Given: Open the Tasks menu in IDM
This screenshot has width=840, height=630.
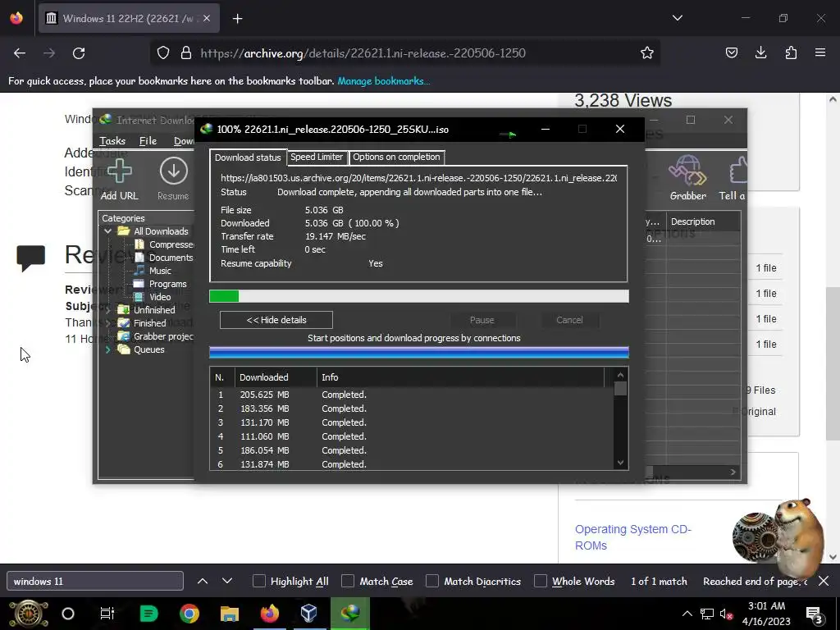Looking at the screenshot, I should tap(112, 141).
